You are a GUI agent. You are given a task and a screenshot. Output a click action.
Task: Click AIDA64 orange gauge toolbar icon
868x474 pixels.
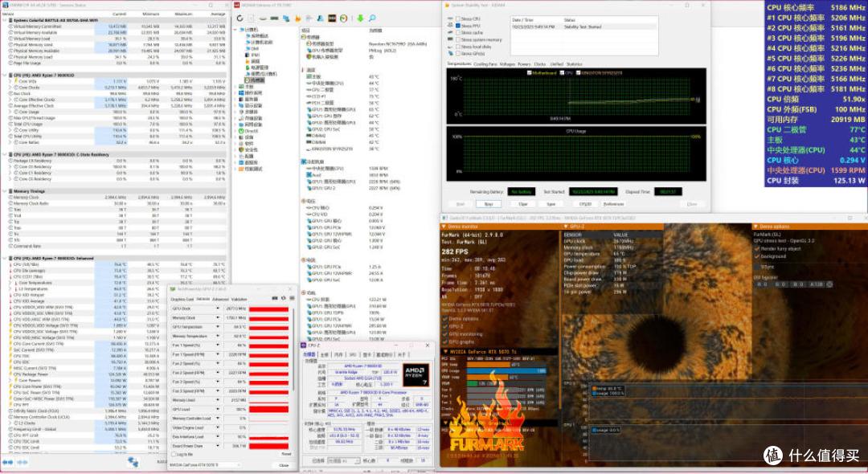344,18
